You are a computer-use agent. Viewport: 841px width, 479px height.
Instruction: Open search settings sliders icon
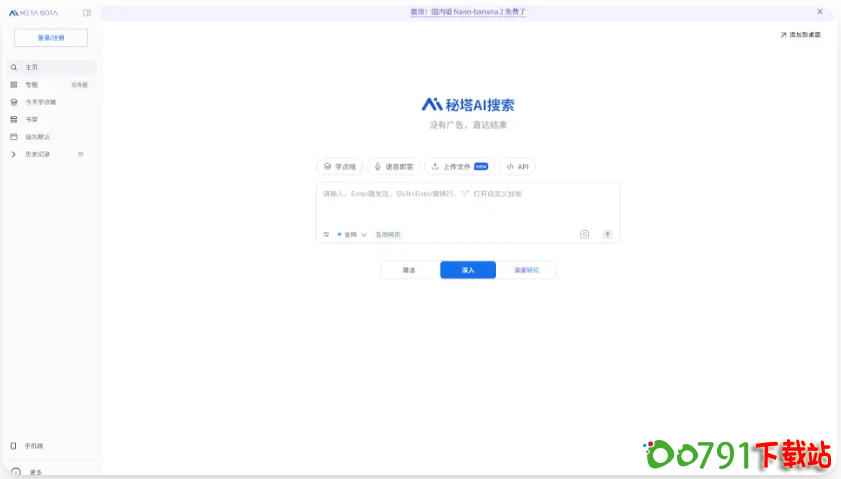[x=326, y=235]
